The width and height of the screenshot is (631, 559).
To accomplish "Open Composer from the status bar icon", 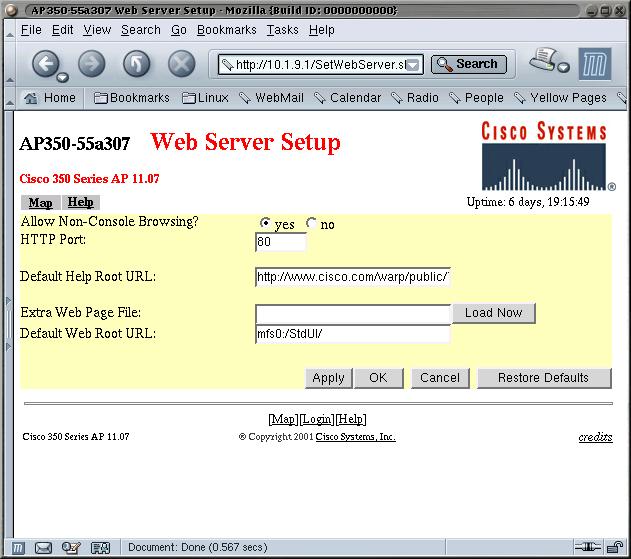I will coord(71,547).
